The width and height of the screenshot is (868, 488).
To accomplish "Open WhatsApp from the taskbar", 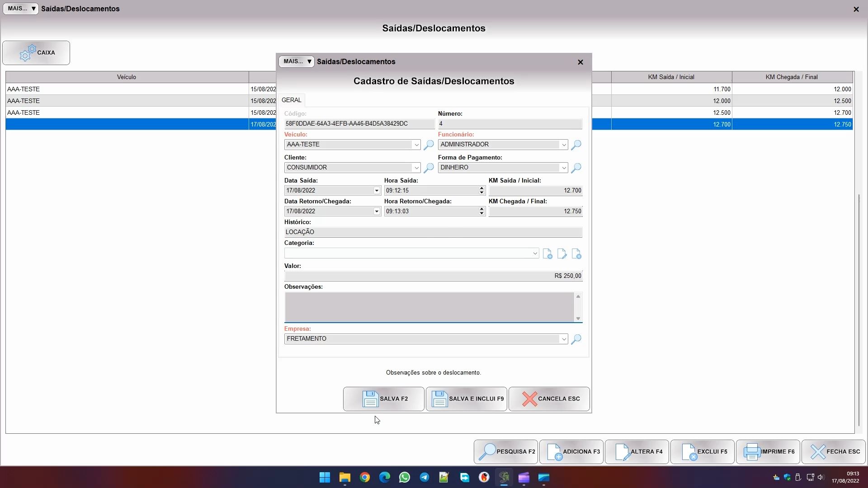I will point(404,477).
